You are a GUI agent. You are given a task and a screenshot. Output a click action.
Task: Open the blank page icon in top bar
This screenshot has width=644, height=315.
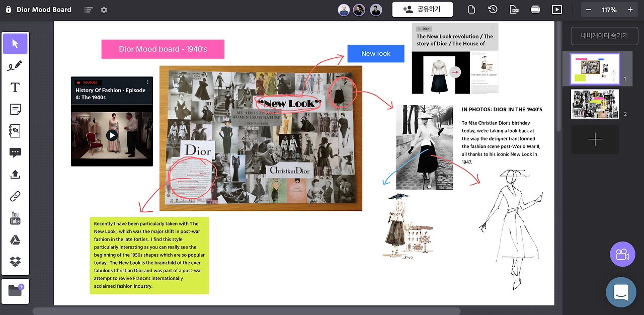[x=472, y=10]
